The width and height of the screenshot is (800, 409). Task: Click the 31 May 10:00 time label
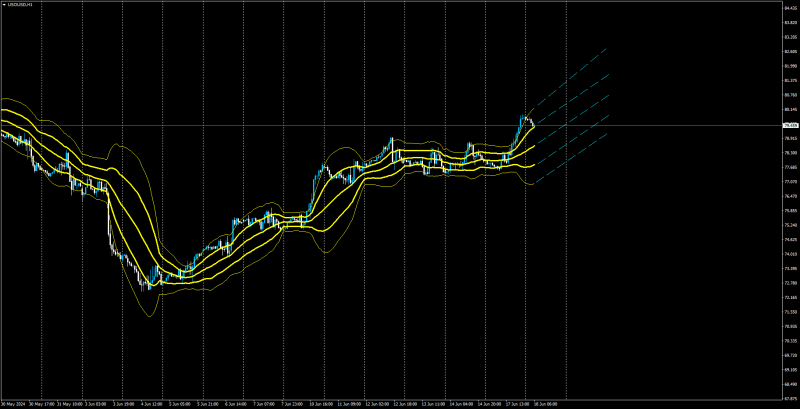(69, 404)
